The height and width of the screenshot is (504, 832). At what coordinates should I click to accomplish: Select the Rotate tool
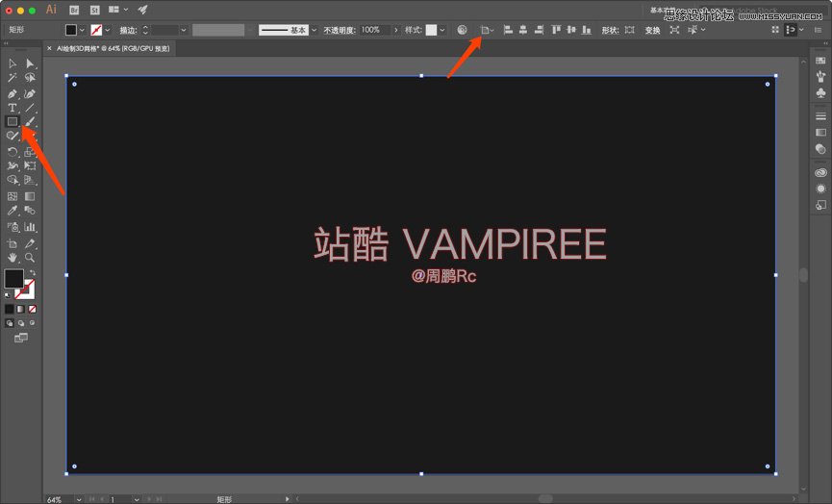point(13,152)
